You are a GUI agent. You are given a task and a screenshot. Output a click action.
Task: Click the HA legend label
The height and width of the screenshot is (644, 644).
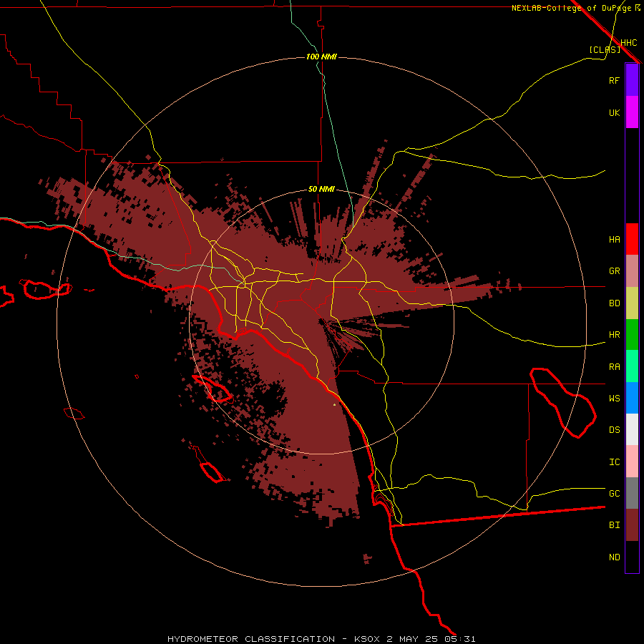614,239
